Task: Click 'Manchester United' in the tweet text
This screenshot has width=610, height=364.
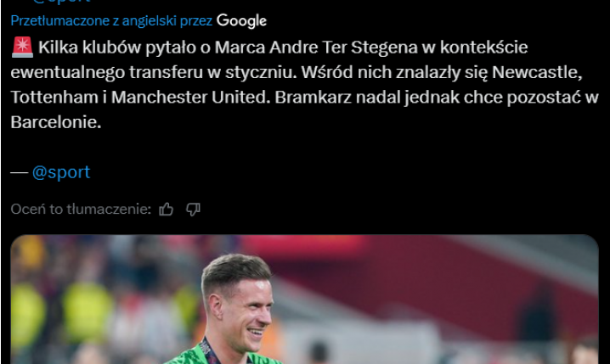Action: 190,98
